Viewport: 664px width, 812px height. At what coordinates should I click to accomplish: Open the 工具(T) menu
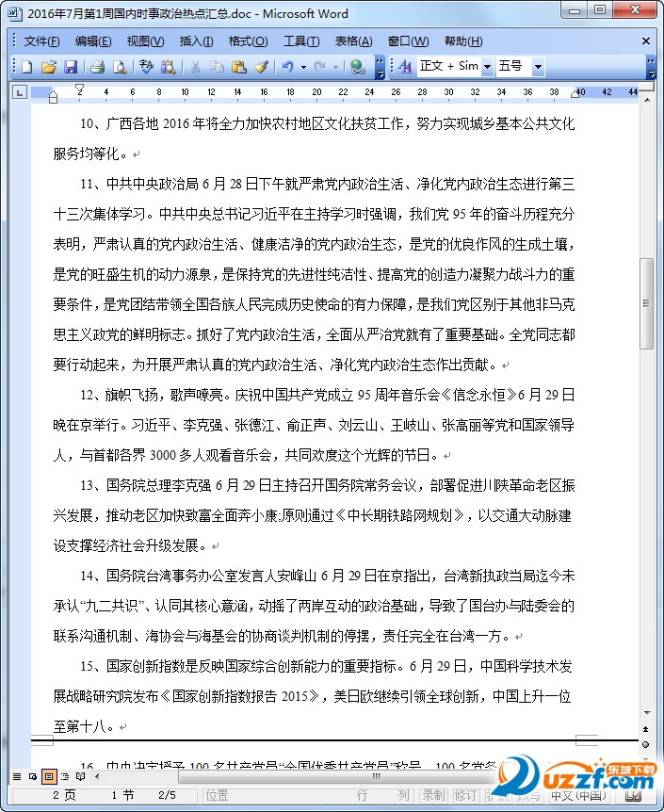301,41
